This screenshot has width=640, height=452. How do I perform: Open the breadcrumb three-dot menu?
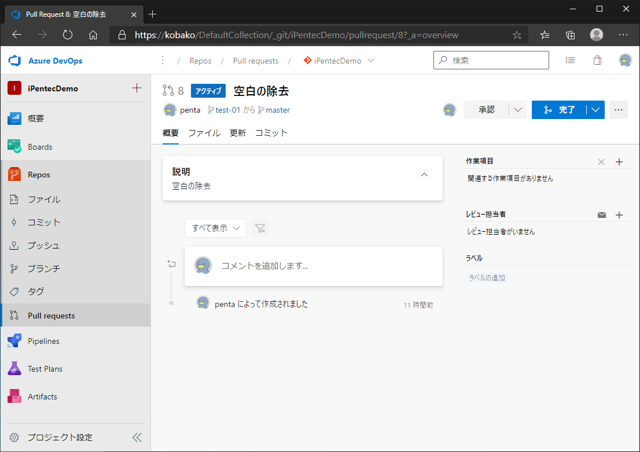pyautogui.click(x=162, y=60)
